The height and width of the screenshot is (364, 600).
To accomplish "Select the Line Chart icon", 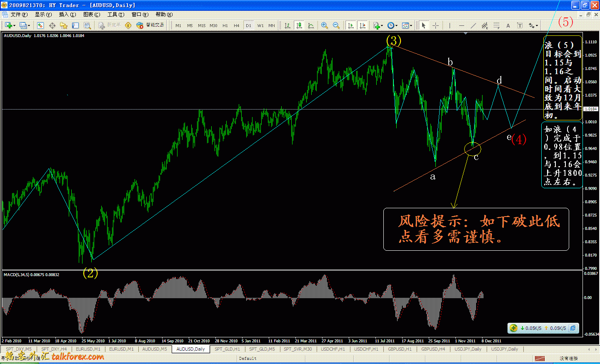I will [311, 25].
